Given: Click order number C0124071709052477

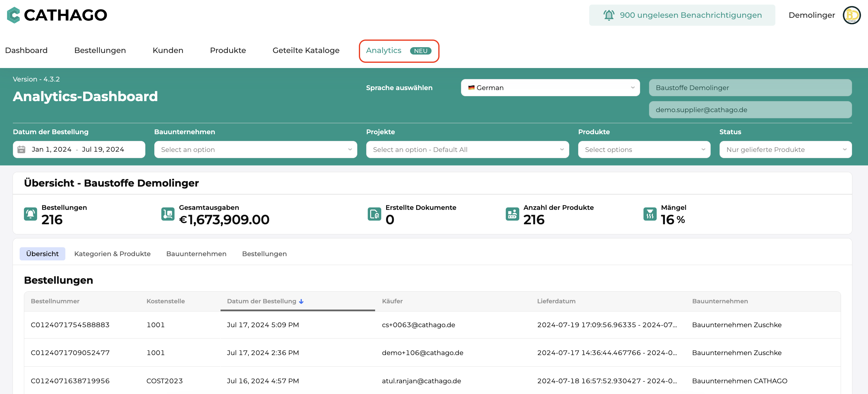Looking at the screenshot, I should coord(70,353).
